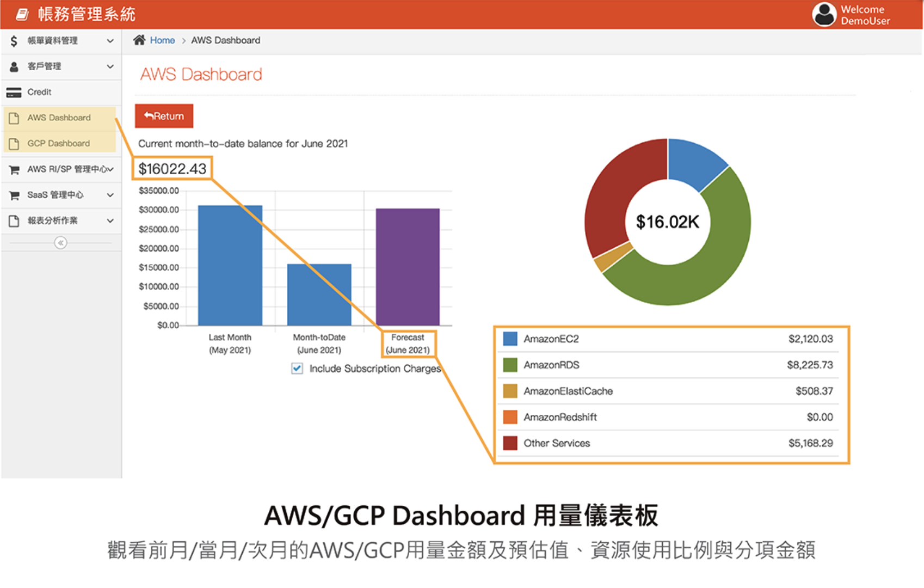
Task: Click 帳務管理系統 header title
Action: click(87, 14)
